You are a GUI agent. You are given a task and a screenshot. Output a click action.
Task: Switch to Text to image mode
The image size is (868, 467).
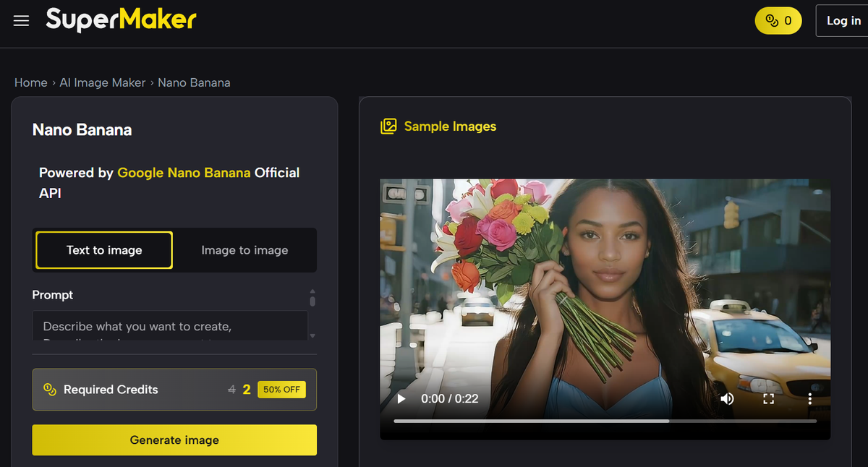(104, 250)
